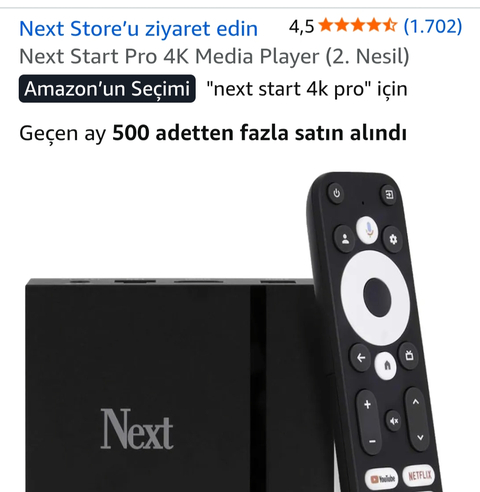This screenshot has height=492, width=480.
Task: Click the settings gear icon on remote
Action: 393,239
